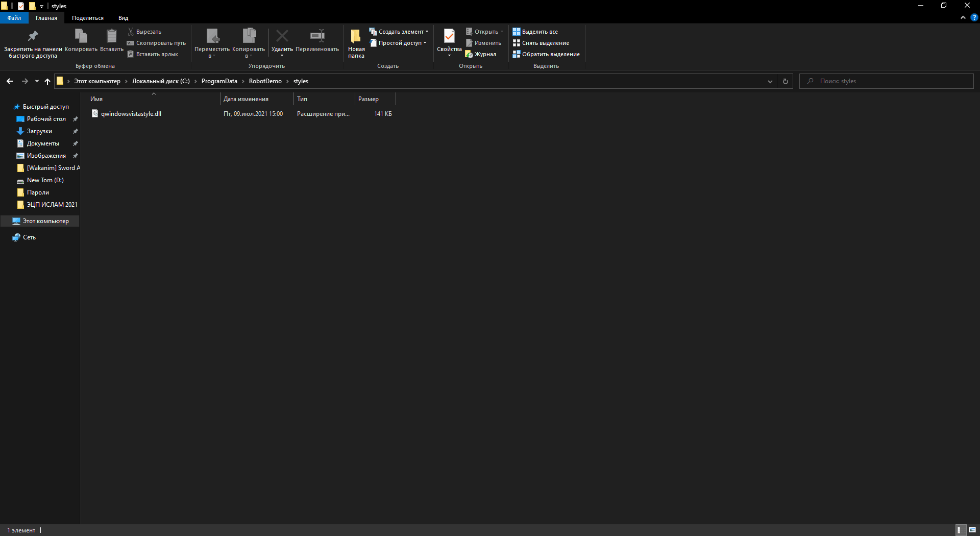Click Этот компьютер breadcrumb
Screen dimensions: 980x536
click(97, 81)
